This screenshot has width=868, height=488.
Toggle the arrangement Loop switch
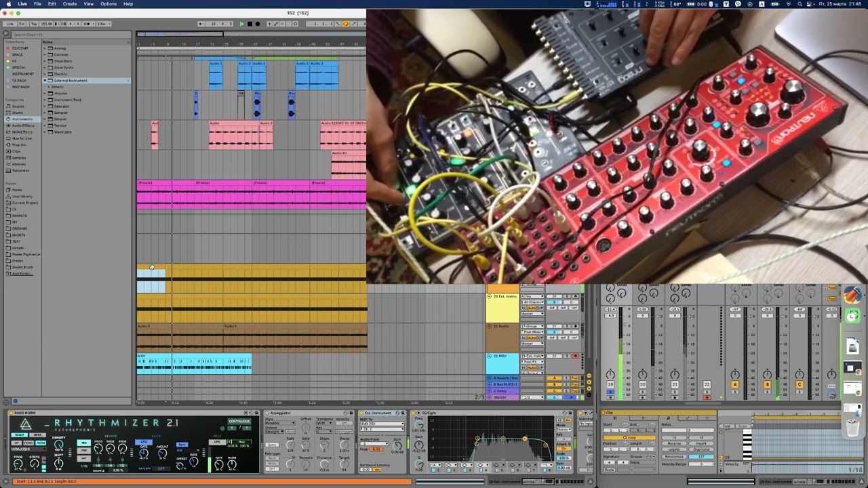(346, 24)
